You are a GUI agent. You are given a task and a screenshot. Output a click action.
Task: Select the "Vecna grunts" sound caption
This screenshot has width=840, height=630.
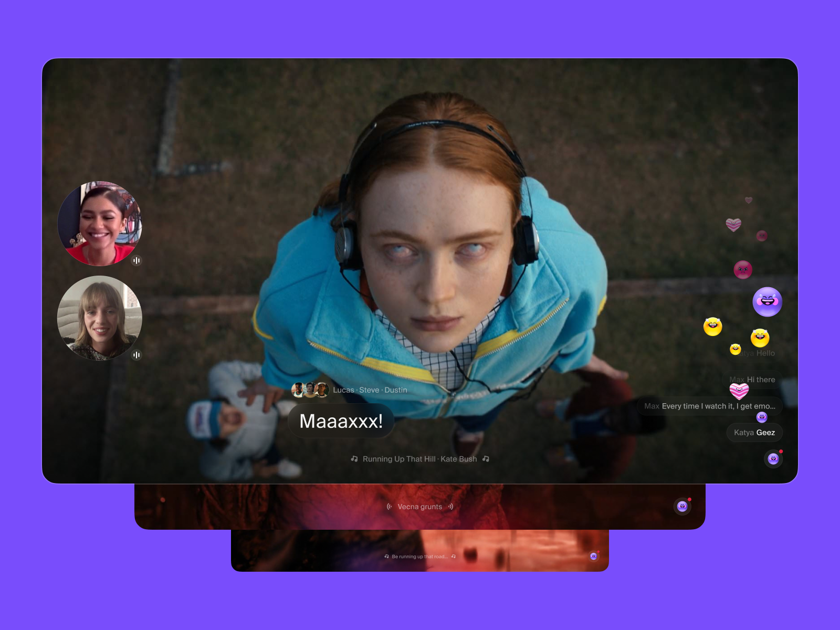[419, 507]
